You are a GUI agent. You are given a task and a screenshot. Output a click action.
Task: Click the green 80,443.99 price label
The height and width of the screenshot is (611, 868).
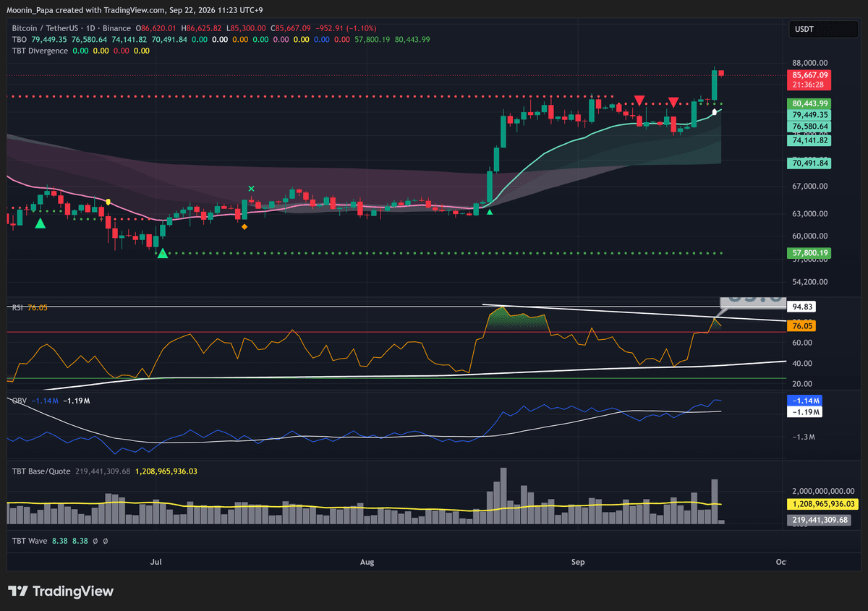point(810,103)
